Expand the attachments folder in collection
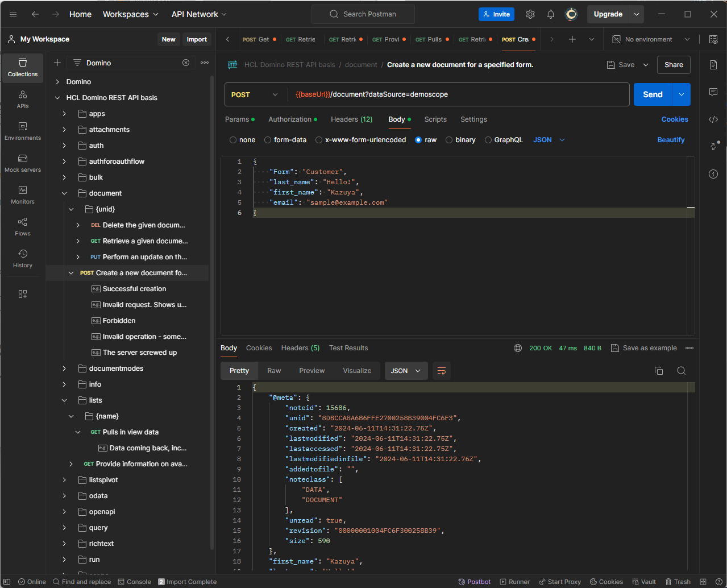 [64, 130]
